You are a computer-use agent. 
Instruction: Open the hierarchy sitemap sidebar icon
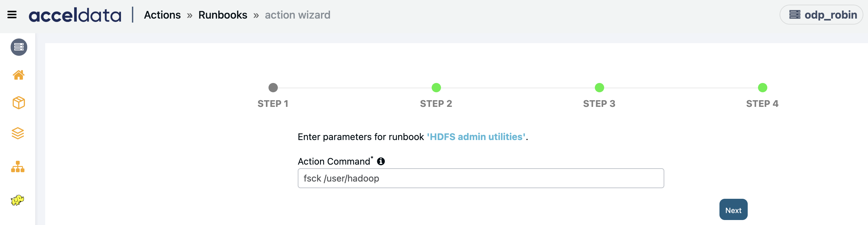pyautogui.click(x=18, y=167)
